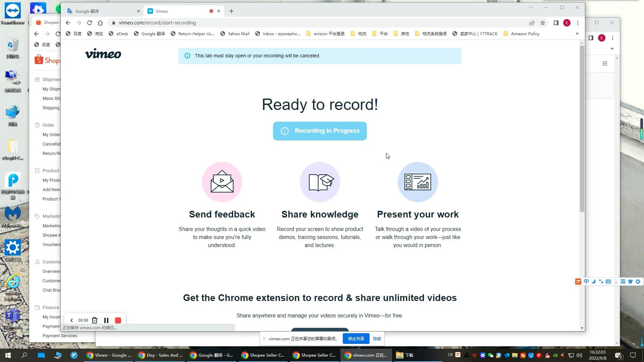Image resolution: width=644 pixels, height=362 pixels.
Task: Open the Google apps grid icon
Action: pos(605,63)
